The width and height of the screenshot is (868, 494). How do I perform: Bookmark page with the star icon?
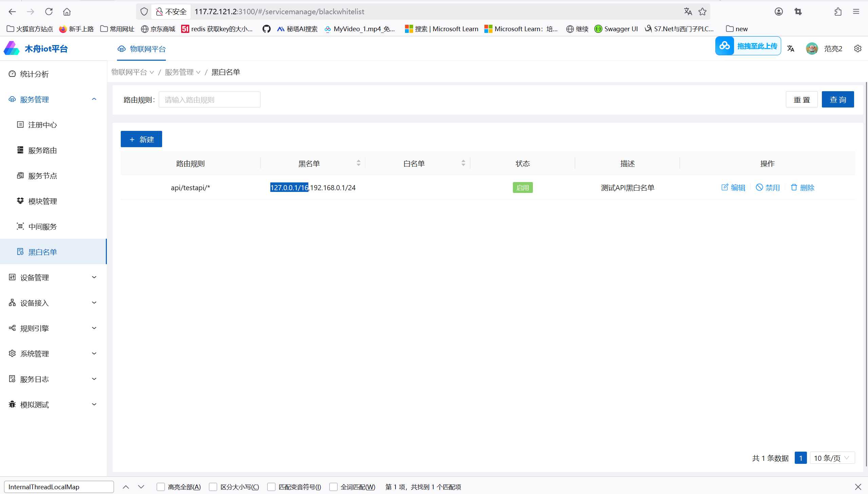[702, 12]
